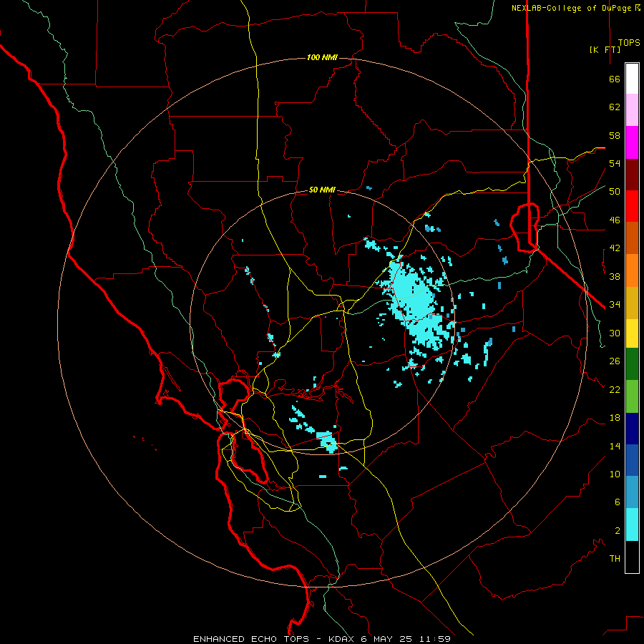Click the "TOPS" legend title

coord(629,43)
